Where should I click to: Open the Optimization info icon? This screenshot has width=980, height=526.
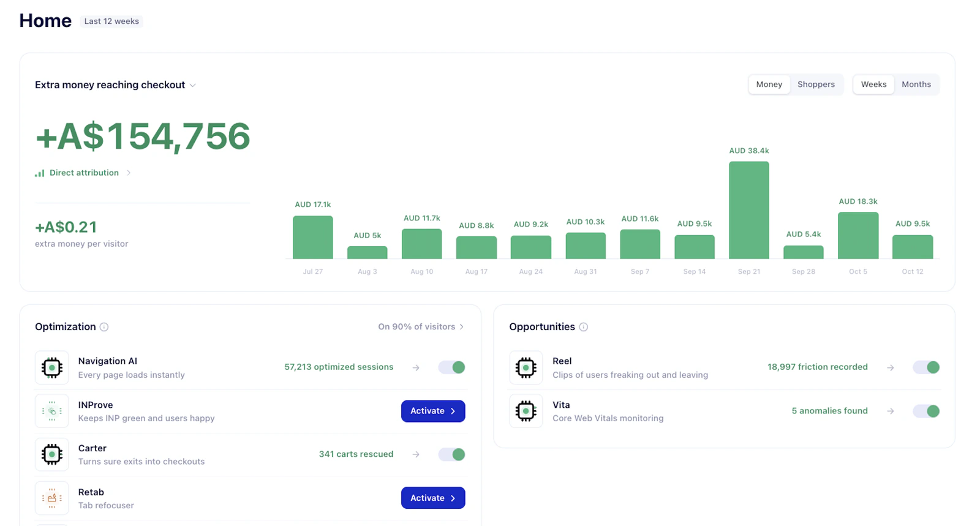104,327
